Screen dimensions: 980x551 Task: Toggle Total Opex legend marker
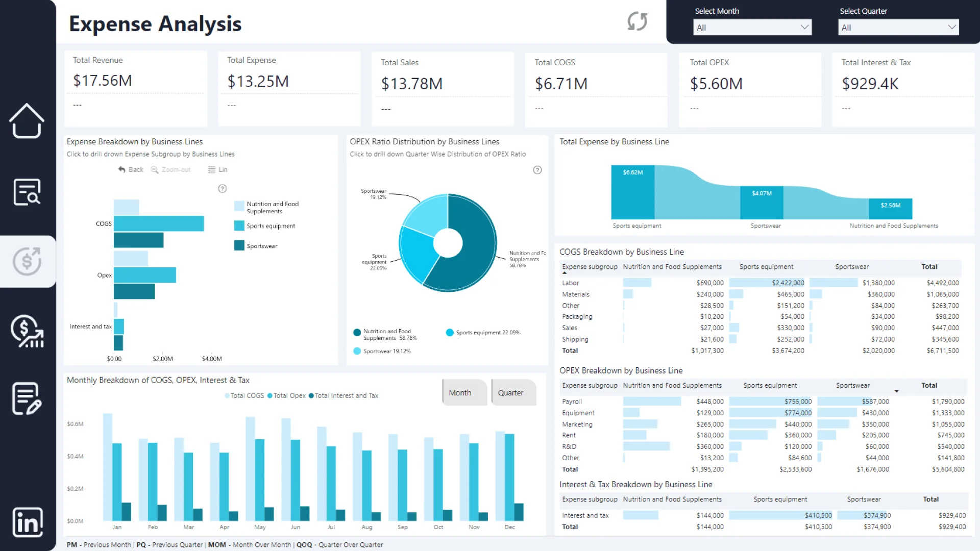click(270, 396)
